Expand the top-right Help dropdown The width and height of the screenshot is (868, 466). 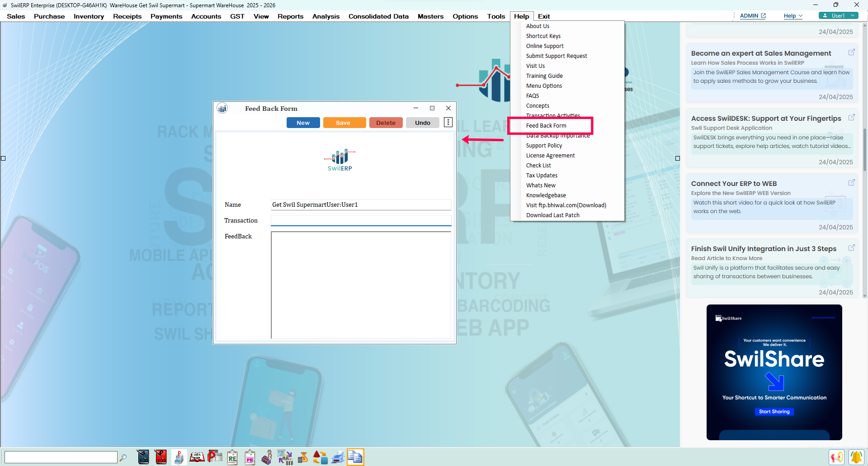(x=793, y=16)
